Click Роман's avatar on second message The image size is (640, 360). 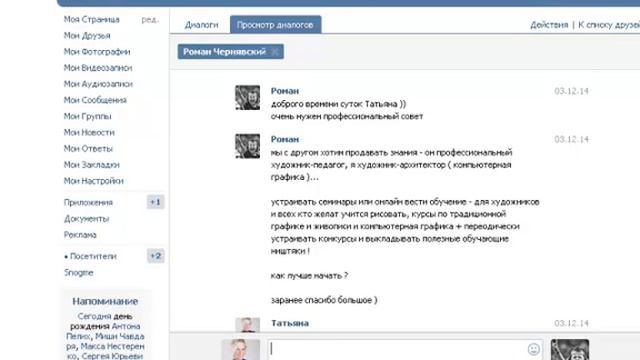coord(247,146)
